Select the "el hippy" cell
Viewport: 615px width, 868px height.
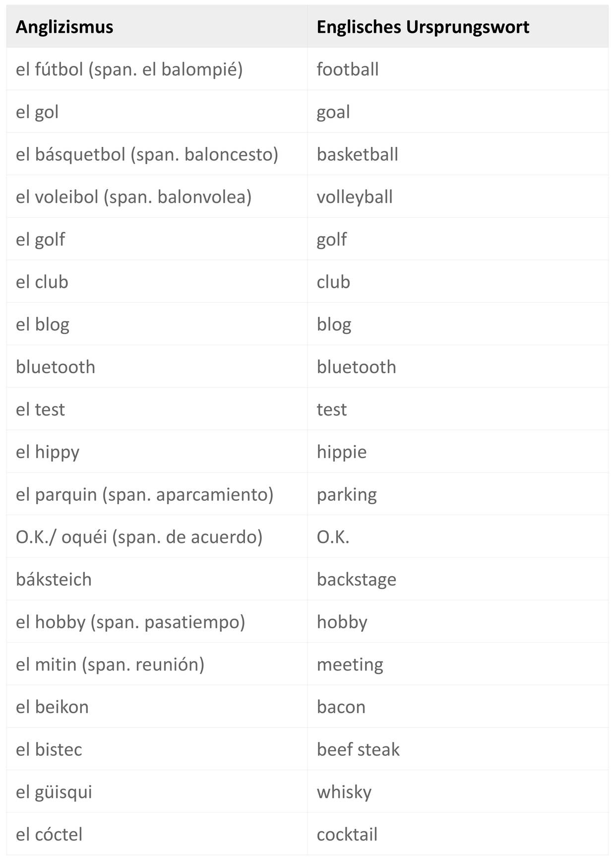click(48, 452)
